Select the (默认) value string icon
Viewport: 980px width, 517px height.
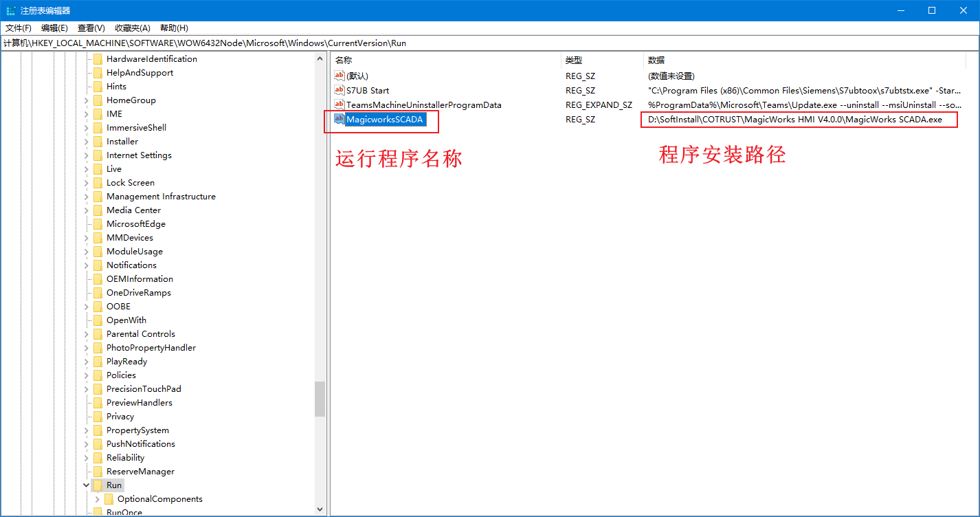[x=339, y=76]
